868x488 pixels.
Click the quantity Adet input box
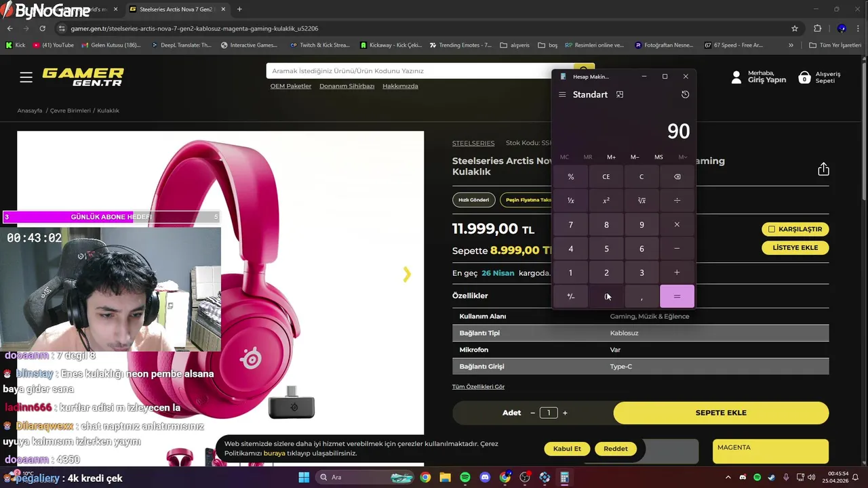(x=549, y=413)
